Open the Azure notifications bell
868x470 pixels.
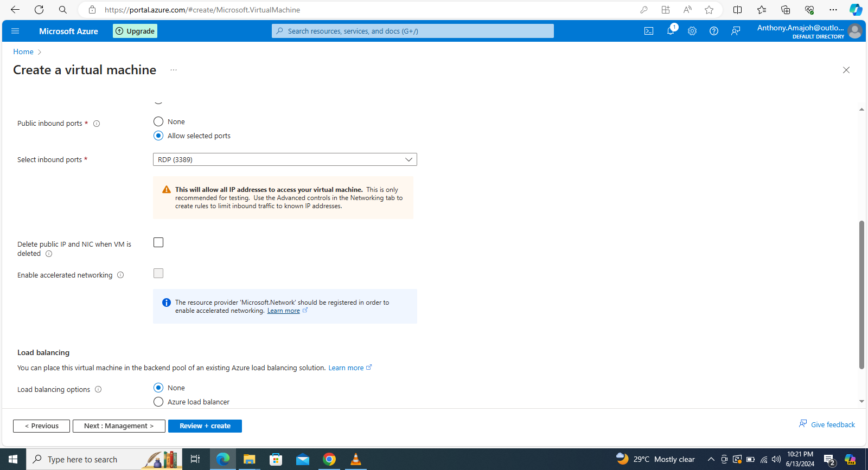[x=671, y=31]
